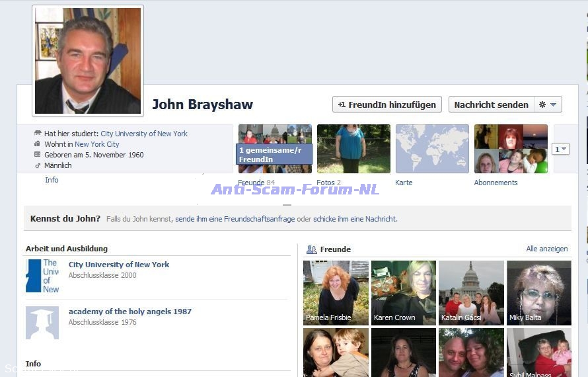Click Alle anzeigen in the Freunde panel

click(546, 249)
